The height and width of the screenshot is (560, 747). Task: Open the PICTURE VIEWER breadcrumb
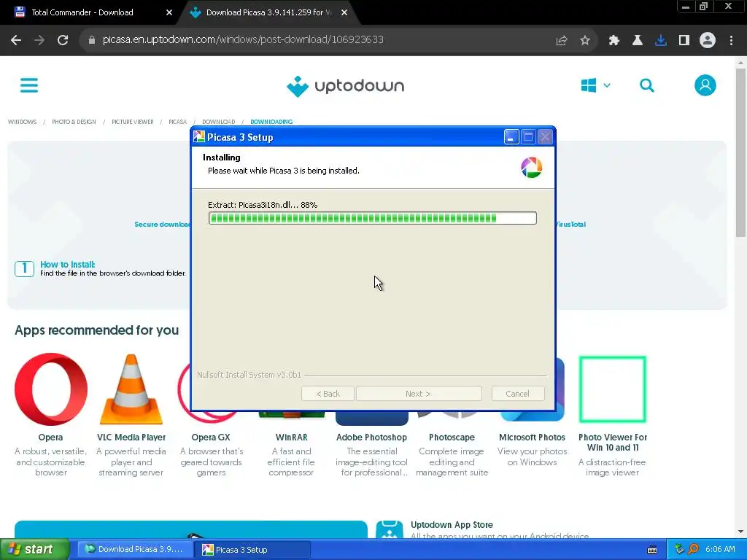(x=133, y=122)
